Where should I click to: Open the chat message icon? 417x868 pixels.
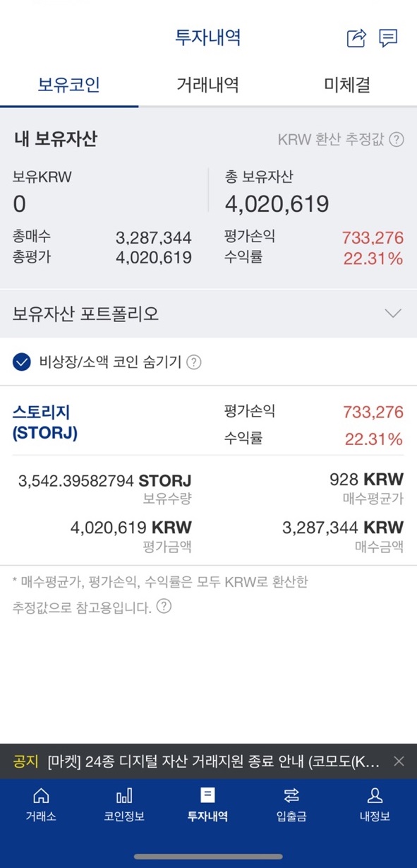pos(388,38)
